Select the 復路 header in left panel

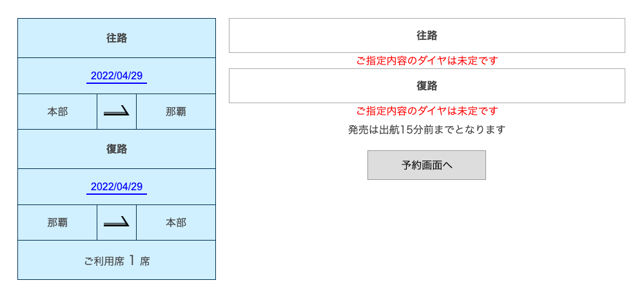117,149
